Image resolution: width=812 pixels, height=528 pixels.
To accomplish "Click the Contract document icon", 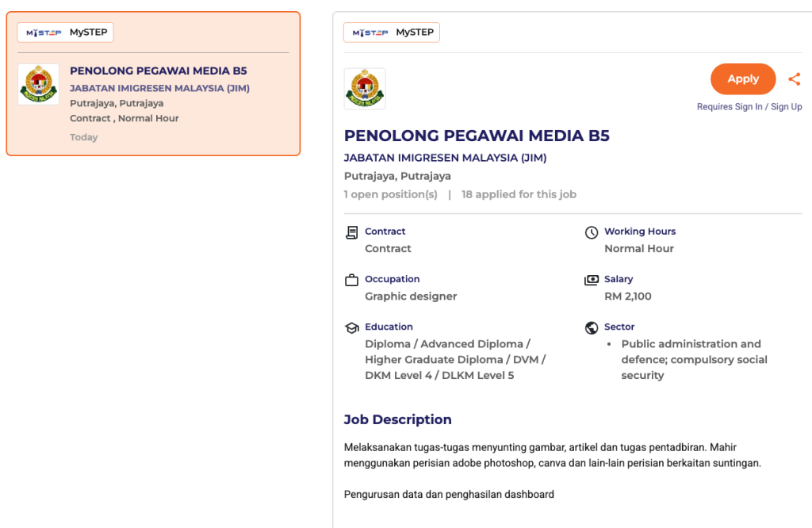I will click(352, 232).
